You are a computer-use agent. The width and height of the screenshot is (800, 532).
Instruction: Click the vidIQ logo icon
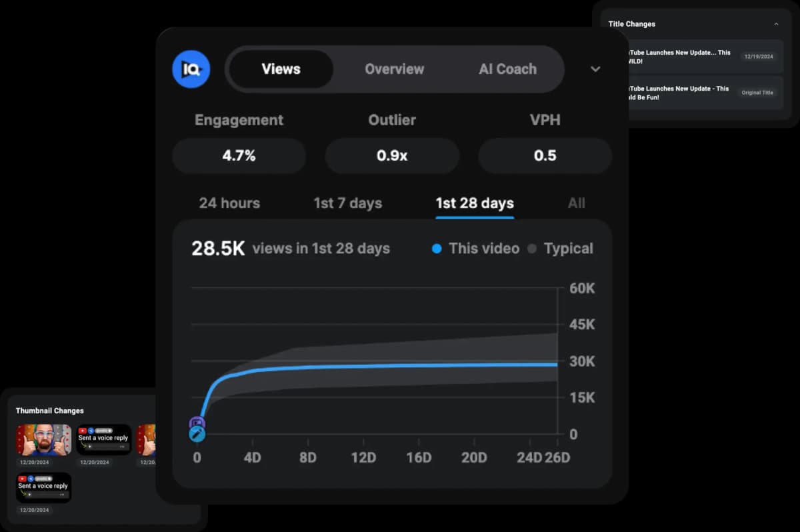[191, 69]
